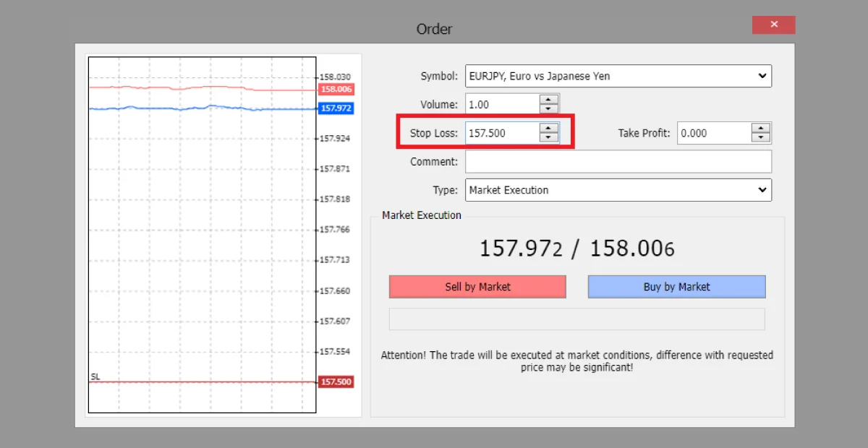The image size is (868, 448).
Task: Click the Sell by Market button
Action: coord(477,286)
